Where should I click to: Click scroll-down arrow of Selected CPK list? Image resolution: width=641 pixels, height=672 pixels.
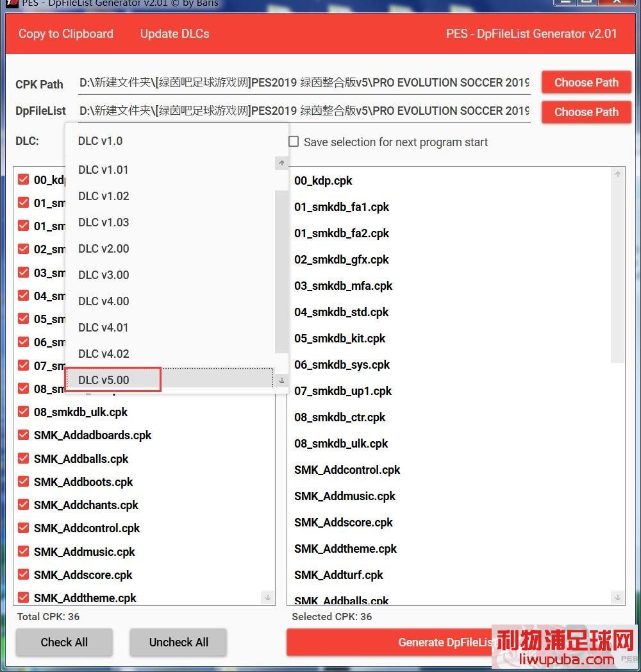click(x=617, y=598)
